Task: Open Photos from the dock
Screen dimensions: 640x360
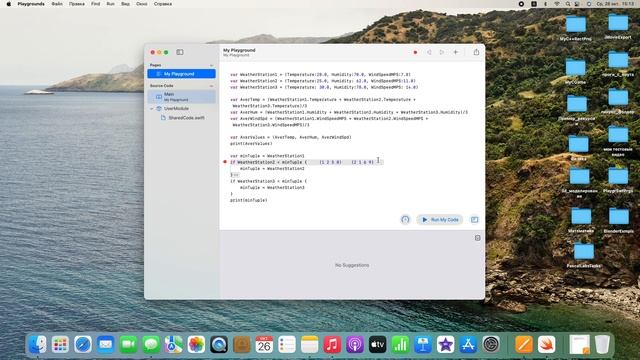Action: pos(196,344)
